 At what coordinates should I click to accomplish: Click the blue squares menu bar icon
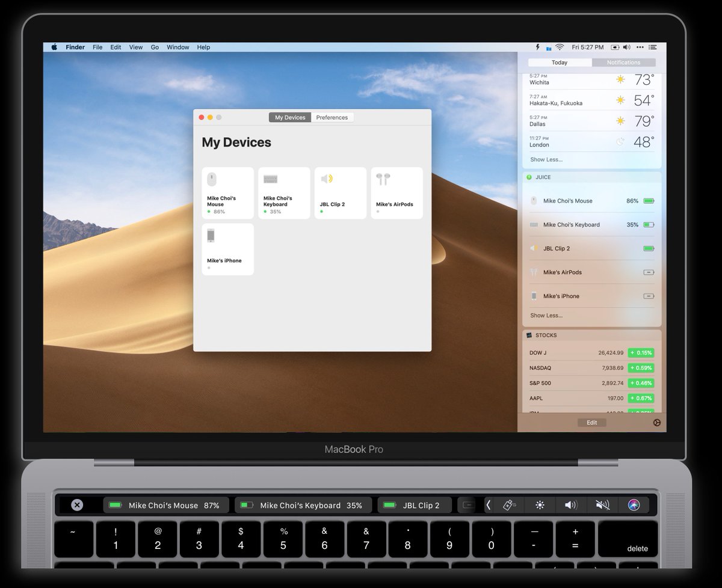(x=549, y=47)
